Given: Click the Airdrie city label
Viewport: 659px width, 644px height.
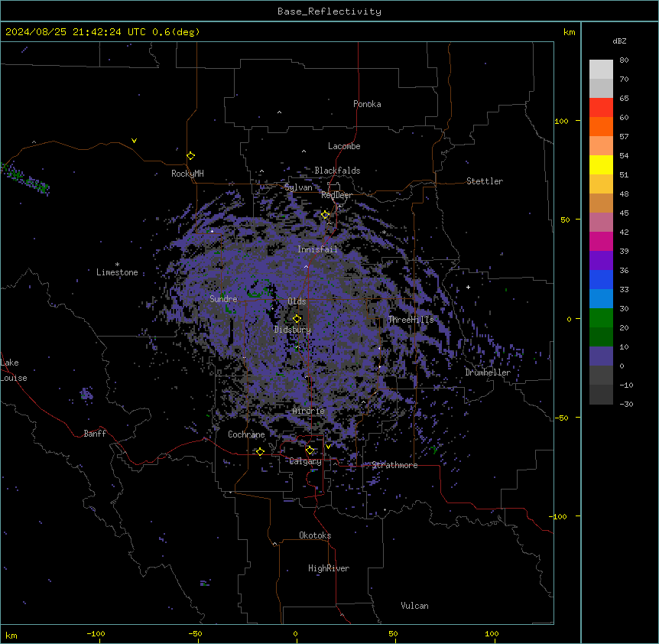Looking at the screenshot, I should click(309, 411).
